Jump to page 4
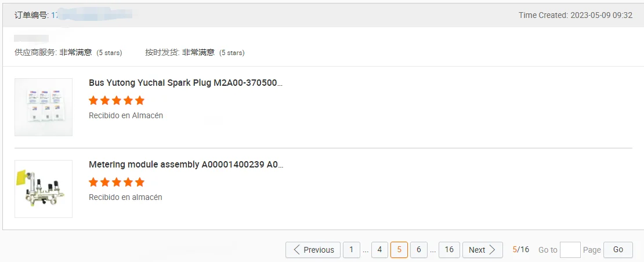 [x=379, y=250]
